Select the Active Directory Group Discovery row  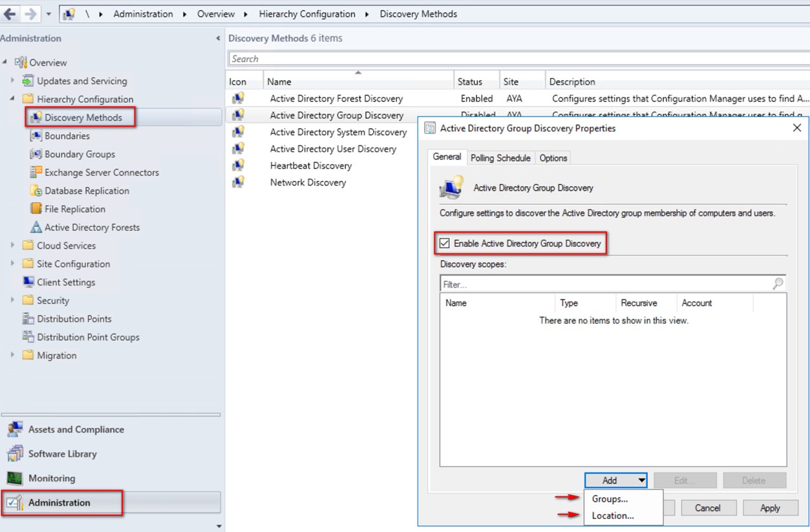click(x=336, y=115)
